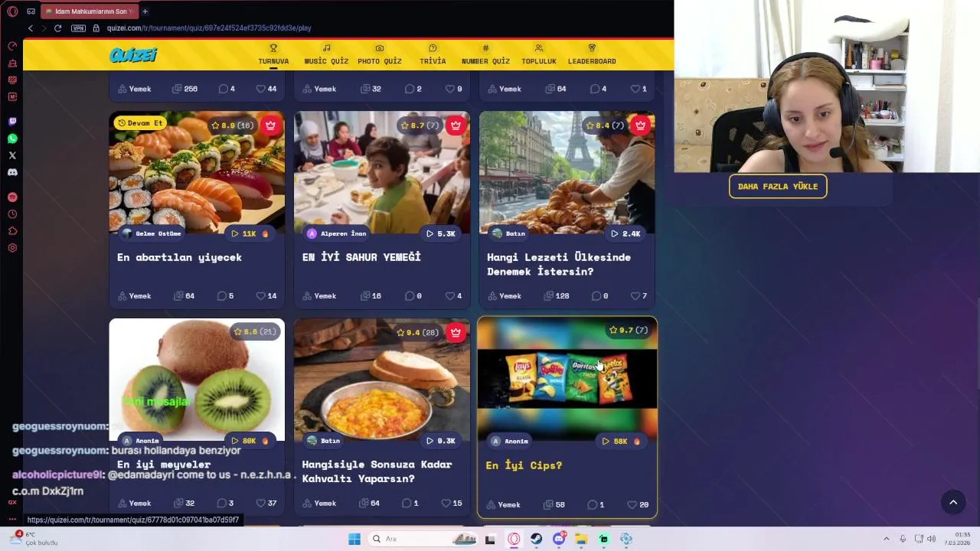Select the İdam Mahkumlarının Son browser tab
The image size is (980, 551).
[90, 11]
